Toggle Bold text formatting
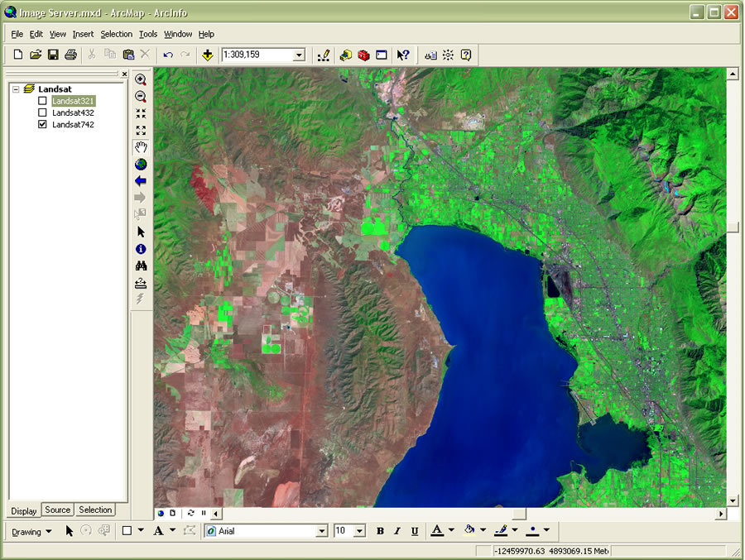This screenshot has width=745, height=560. click(380, 531)
